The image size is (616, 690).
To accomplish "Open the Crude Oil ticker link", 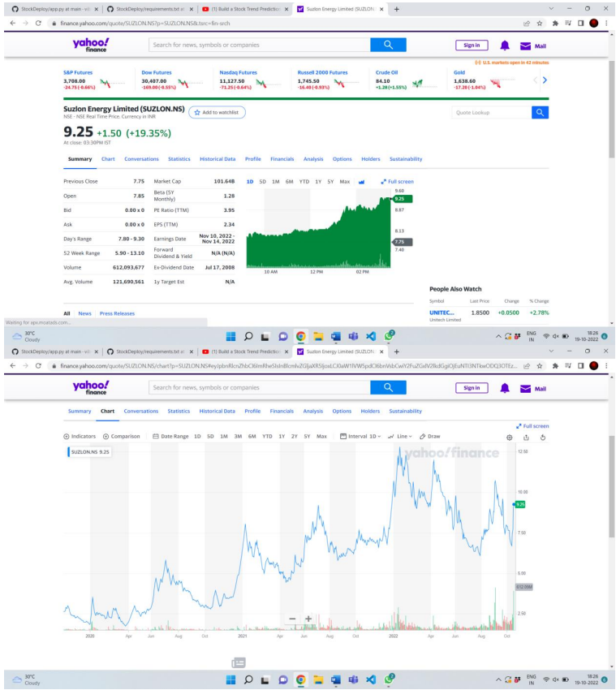I will tap(386, 72).
